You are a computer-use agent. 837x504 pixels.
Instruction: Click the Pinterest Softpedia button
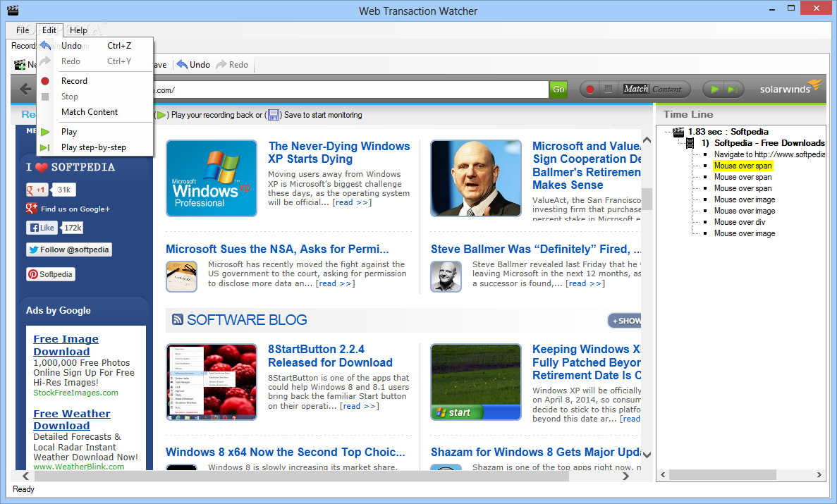[x=51, y=274]
